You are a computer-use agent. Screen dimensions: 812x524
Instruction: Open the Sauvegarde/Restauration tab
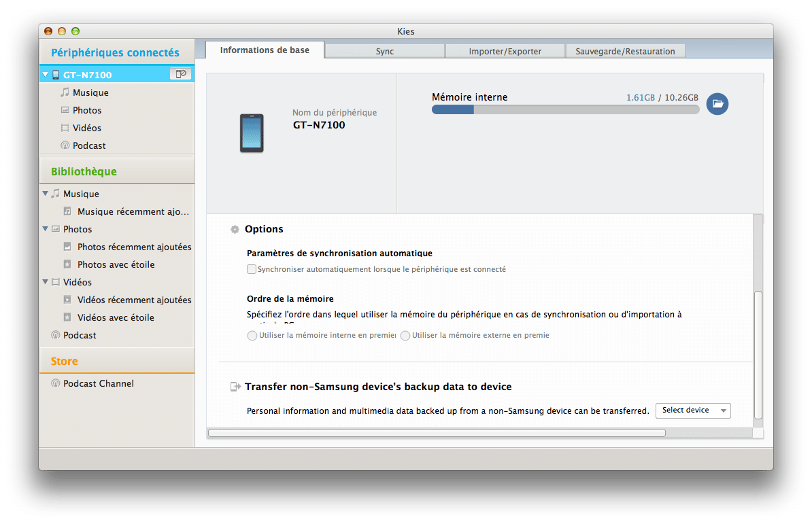(624, 51)
